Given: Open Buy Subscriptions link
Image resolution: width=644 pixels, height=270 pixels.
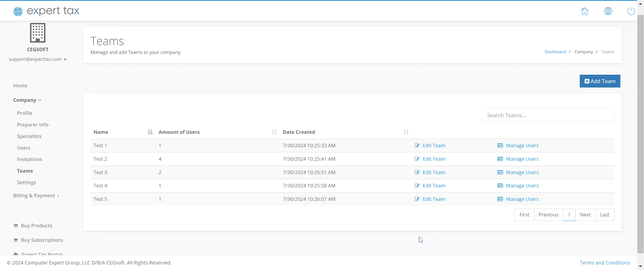Looking at the screenshot, I should coord(42,240).
